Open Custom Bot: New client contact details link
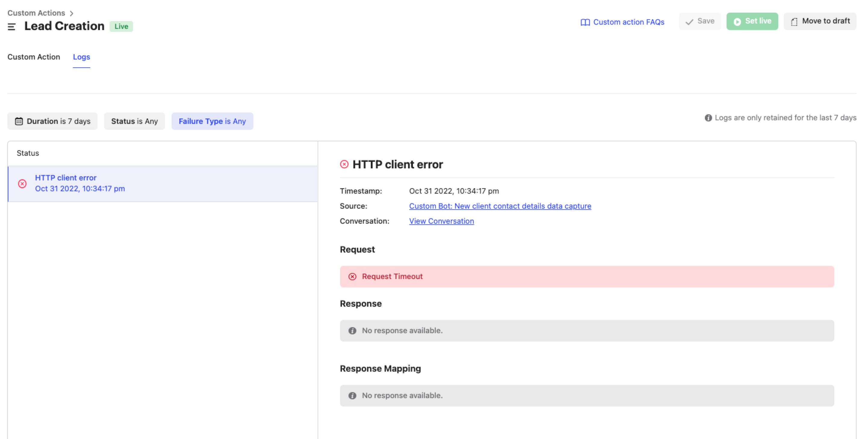The height and width of the screenshot is (439, 868). pos(500,206)
